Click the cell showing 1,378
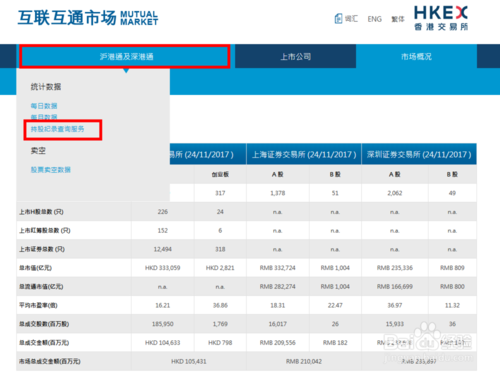The image size is (500, 375). click(278, 193)
